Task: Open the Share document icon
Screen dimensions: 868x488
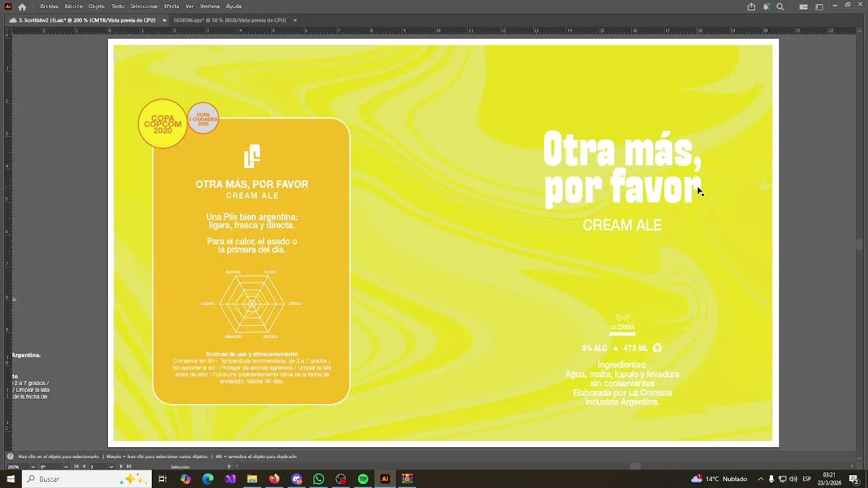Action: coord(751,7)
